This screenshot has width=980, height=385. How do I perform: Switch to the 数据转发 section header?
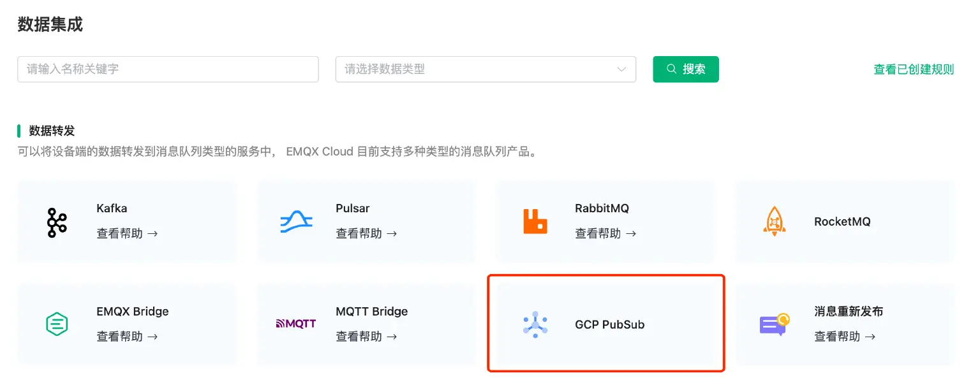pos(49,131)
